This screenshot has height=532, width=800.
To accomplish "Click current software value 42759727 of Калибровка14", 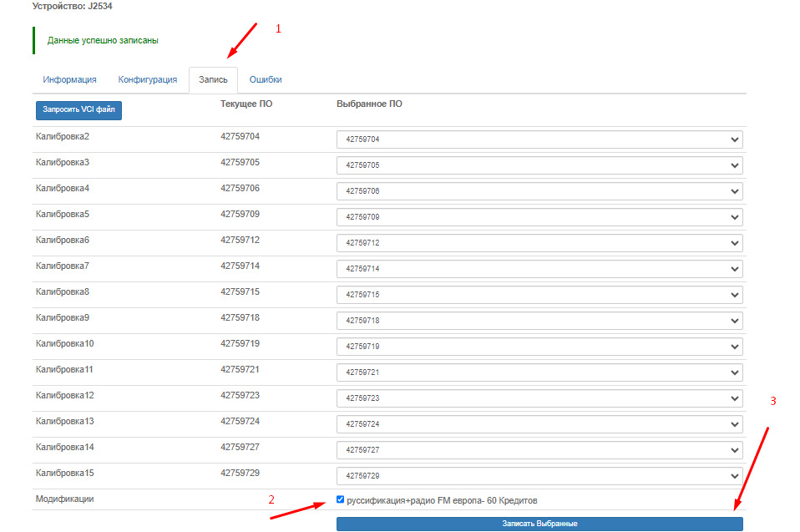I will (x=240, y=448).
